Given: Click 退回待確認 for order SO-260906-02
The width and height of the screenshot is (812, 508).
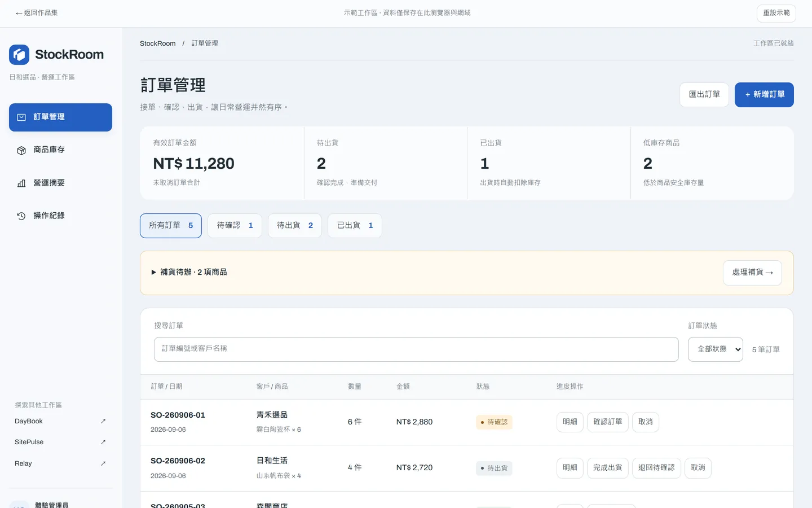Looking at the screenshot, I should tap(656, 468).
